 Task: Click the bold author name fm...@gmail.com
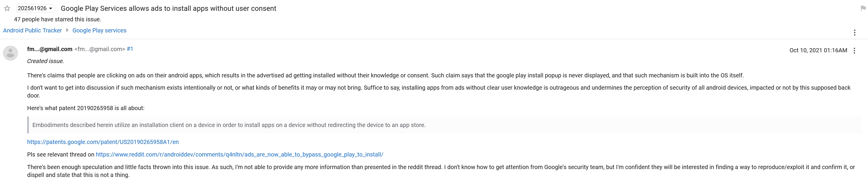pos(50,49)
